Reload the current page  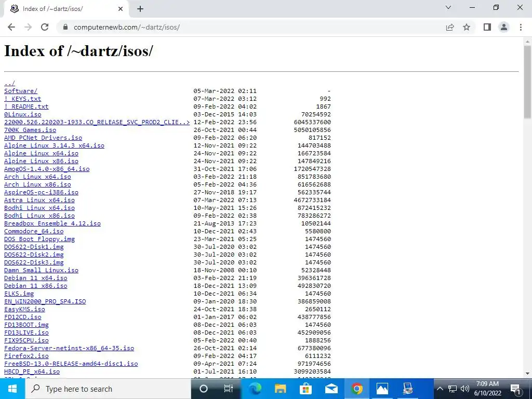coord(45,27)
